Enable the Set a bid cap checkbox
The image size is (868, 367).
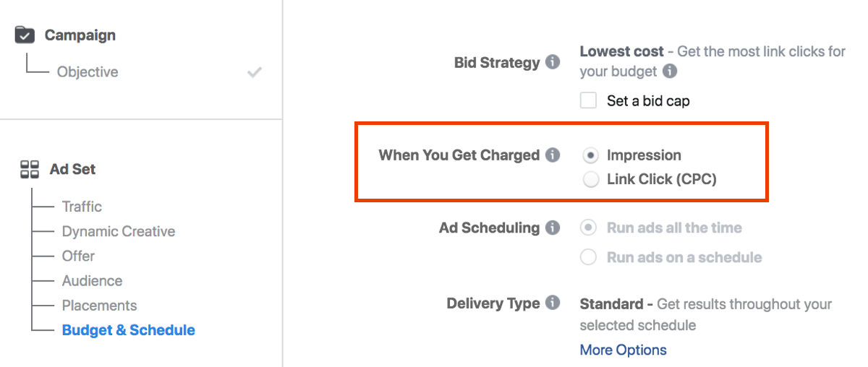pyautogui.click(x=589, y=100)
